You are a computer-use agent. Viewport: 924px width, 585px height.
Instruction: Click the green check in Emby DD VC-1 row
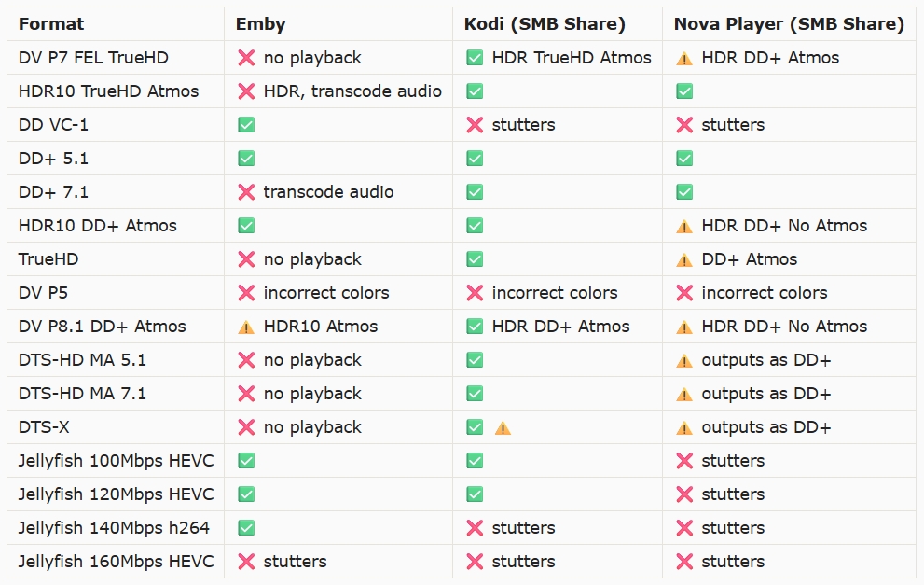[x=246, y=125]
